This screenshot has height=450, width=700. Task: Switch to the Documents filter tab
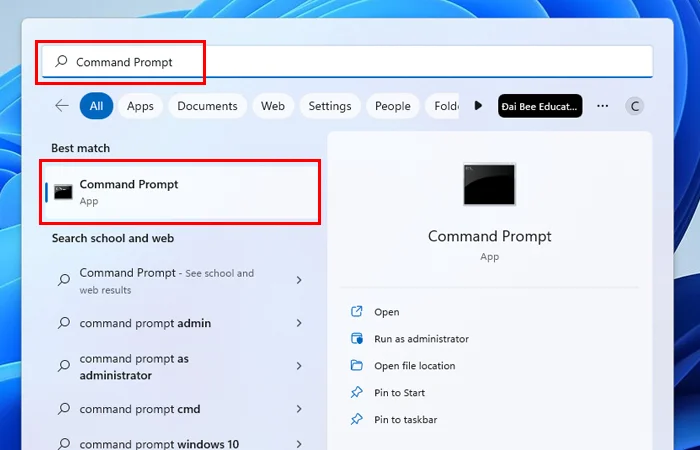pyautogui.click(x=207, y=106)
